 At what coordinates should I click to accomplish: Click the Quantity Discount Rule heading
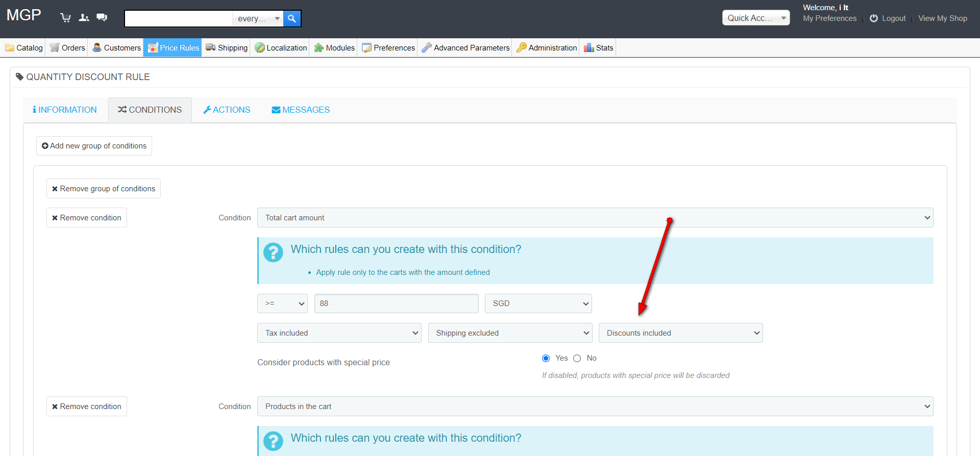tap(88, 77)
